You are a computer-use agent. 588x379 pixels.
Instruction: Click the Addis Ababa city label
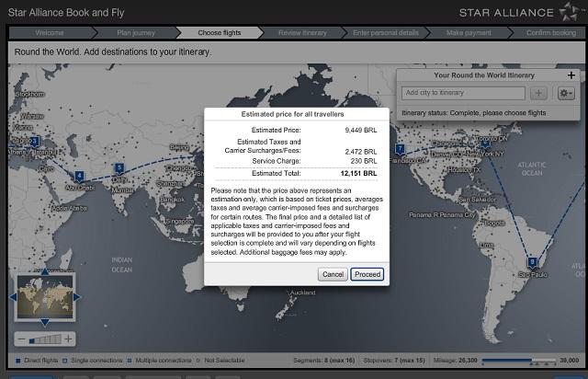(69, 208)
